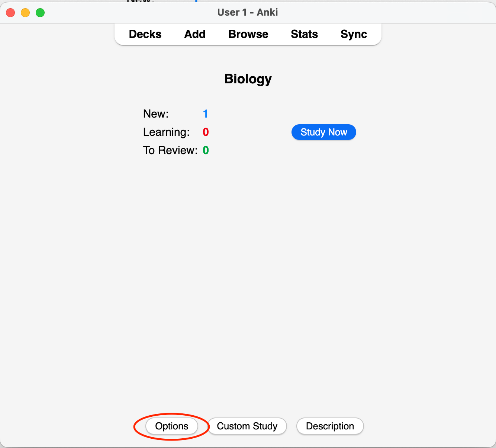This screenshot has height=448, width=496.
Task: Click the green To Review count
Action: click(x=206, y=150)
